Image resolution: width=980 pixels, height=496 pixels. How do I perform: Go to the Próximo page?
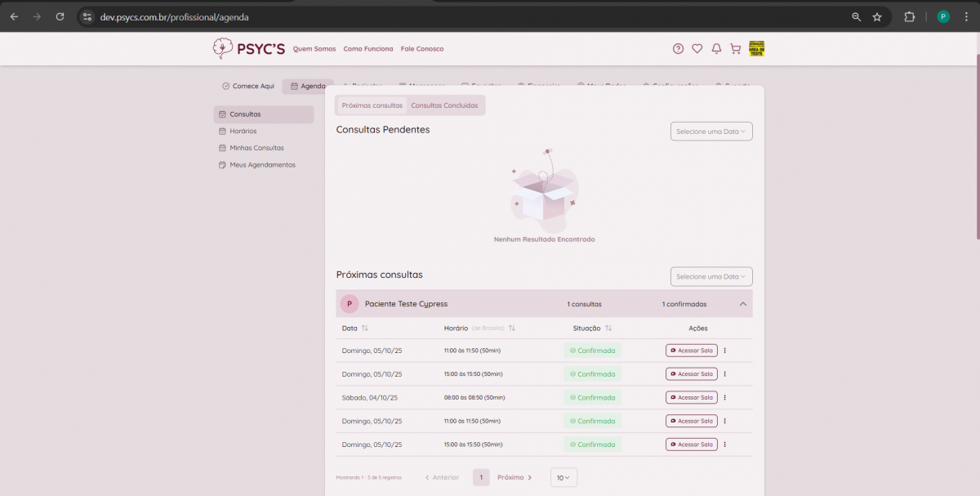514,477
